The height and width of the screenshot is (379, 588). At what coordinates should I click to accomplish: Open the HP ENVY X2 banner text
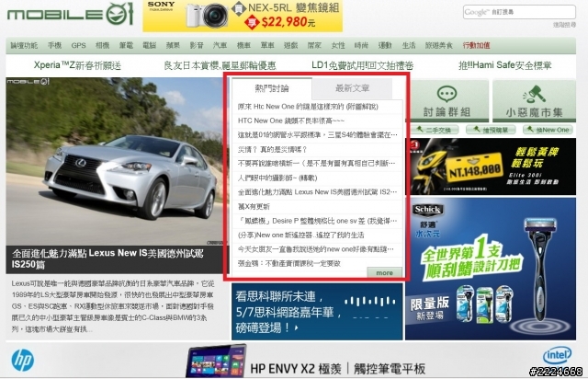tap(338, 369)
